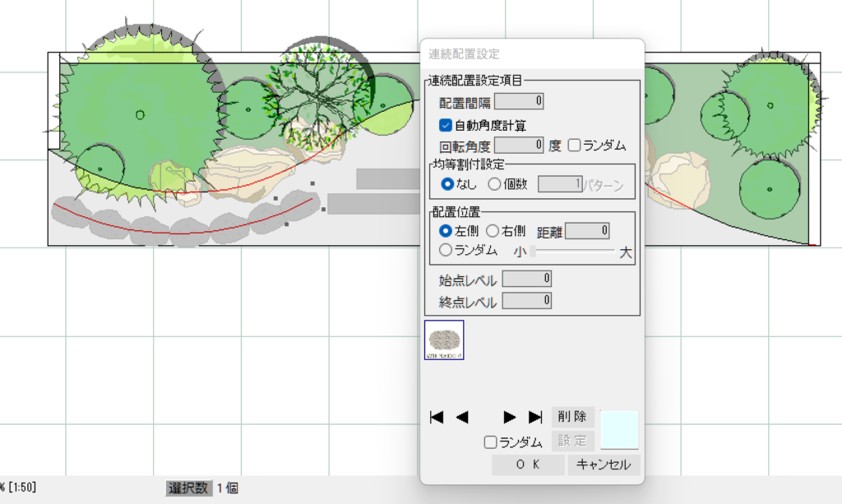Select the なし radio option

[448, 184]
